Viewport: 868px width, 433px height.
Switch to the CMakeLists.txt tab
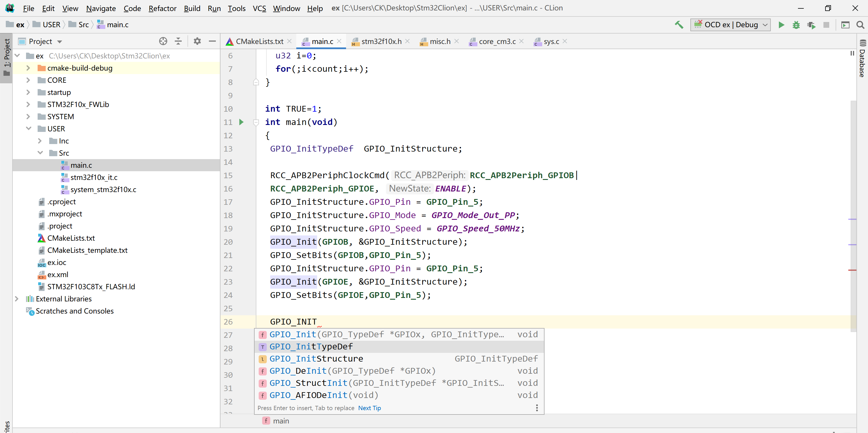tap(260, 41)
